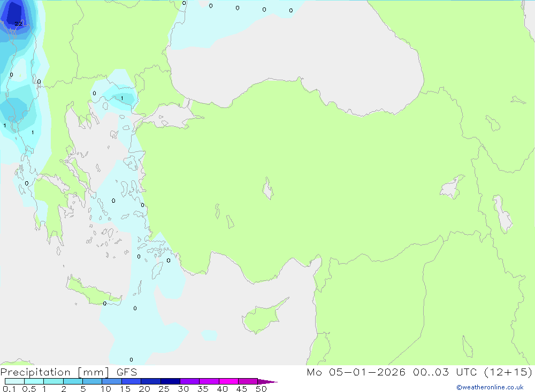Image resolution: width=535 pixels, height=392 pixels.
Task: Pick the lightest legend swatch between 0.1 and 0.5
Action: (x=14, y=381)
